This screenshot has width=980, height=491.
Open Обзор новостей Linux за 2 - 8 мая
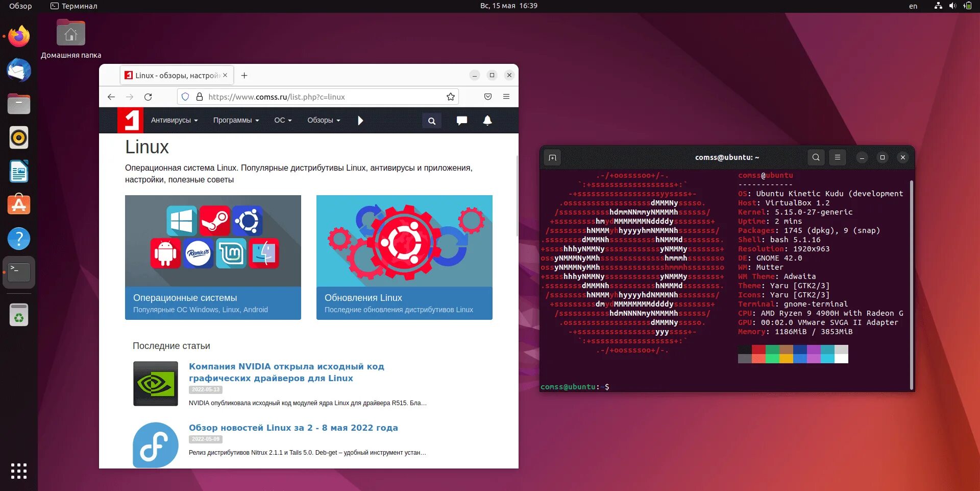click(x=293, y=428)
